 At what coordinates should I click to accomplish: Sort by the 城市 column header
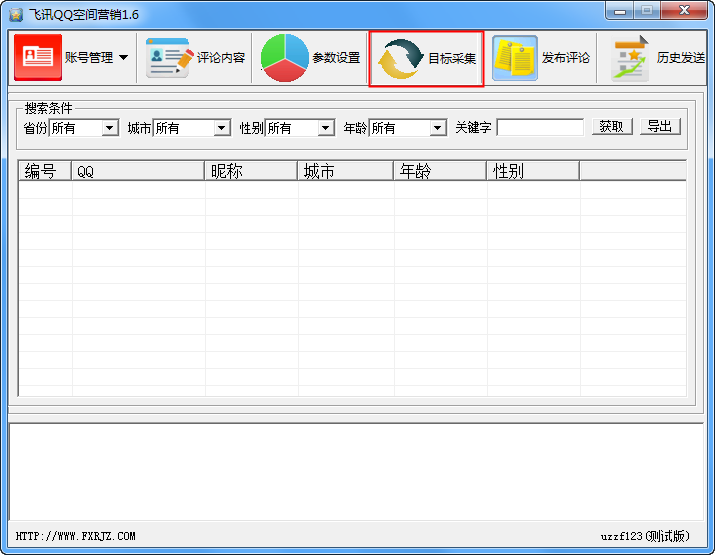(346, 171)
